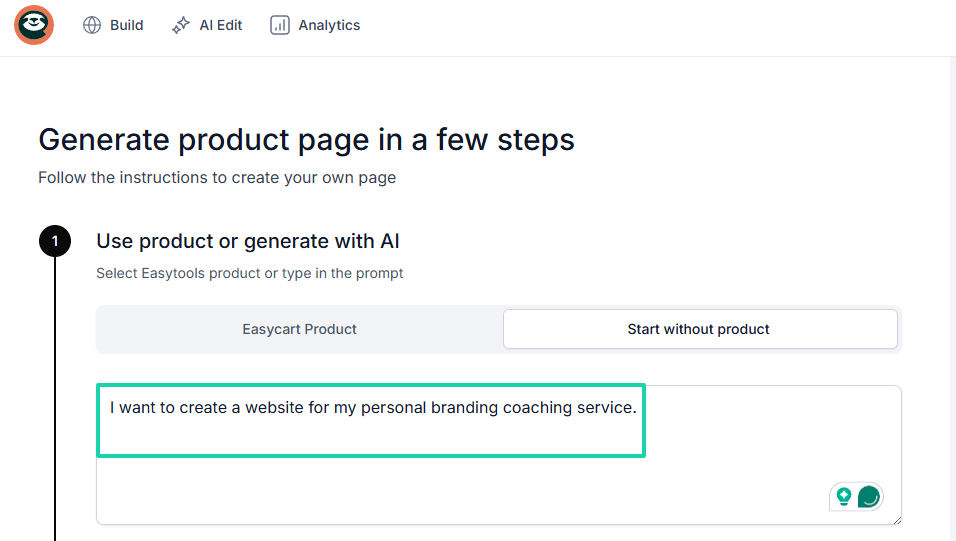Select the Start without product tab
The width and height of the screenshot is (956, 541).
[x=700, y=329]
